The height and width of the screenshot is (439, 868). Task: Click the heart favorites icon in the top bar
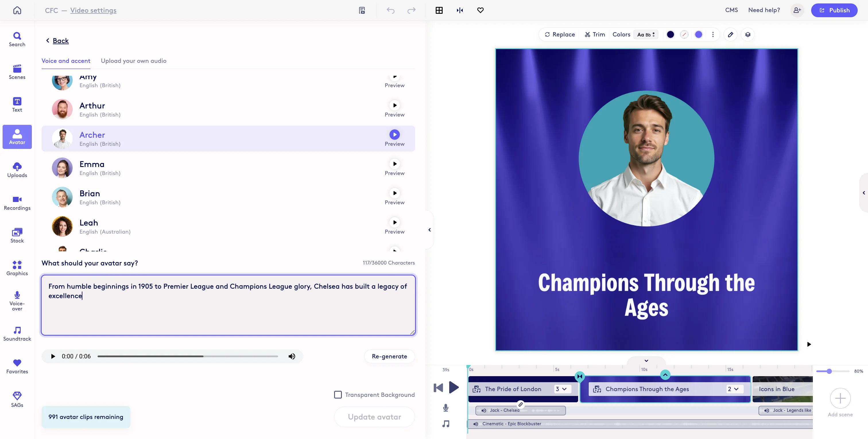point(480,10)
